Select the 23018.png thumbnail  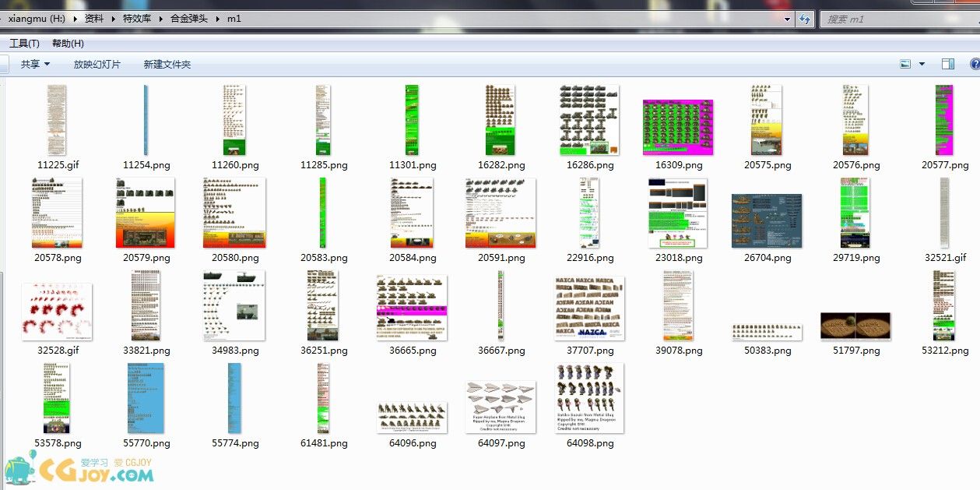[x=679, y=213]
